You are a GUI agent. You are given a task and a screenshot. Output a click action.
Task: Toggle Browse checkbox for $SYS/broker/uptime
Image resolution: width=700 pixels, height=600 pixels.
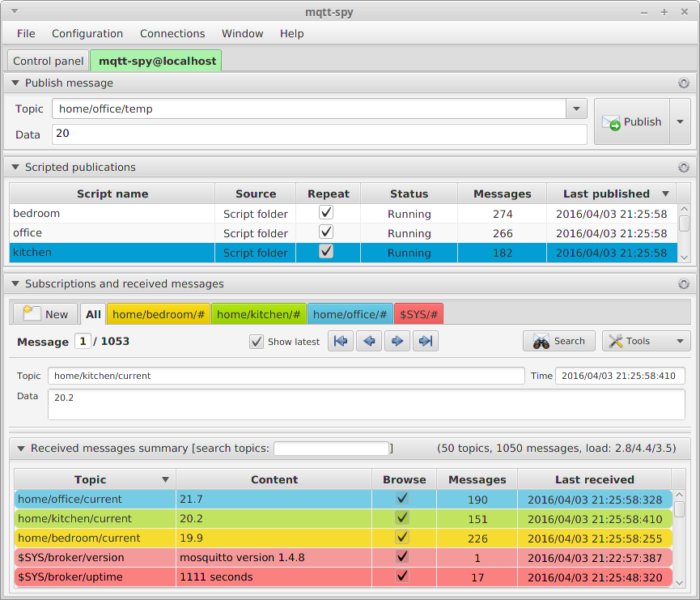402,576
